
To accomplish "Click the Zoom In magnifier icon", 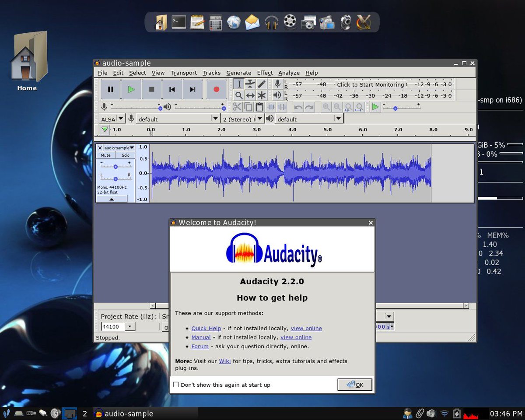I will [x=326, y=107].
